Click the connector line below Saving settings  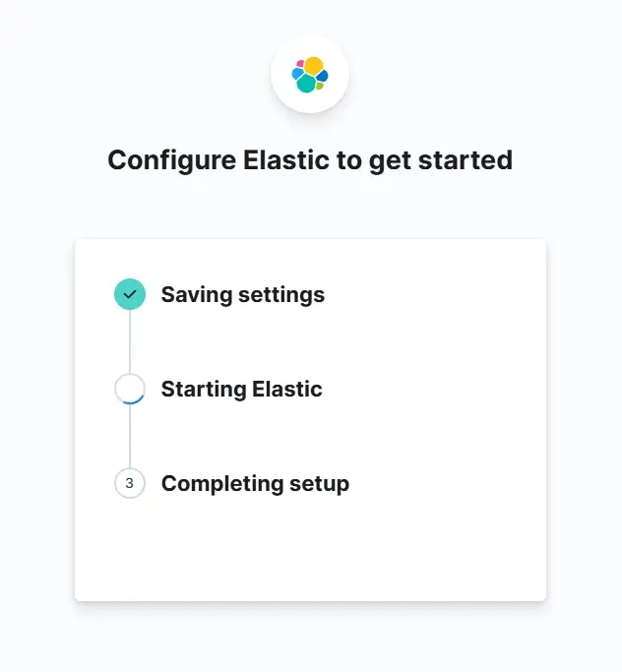coord(130,341)
